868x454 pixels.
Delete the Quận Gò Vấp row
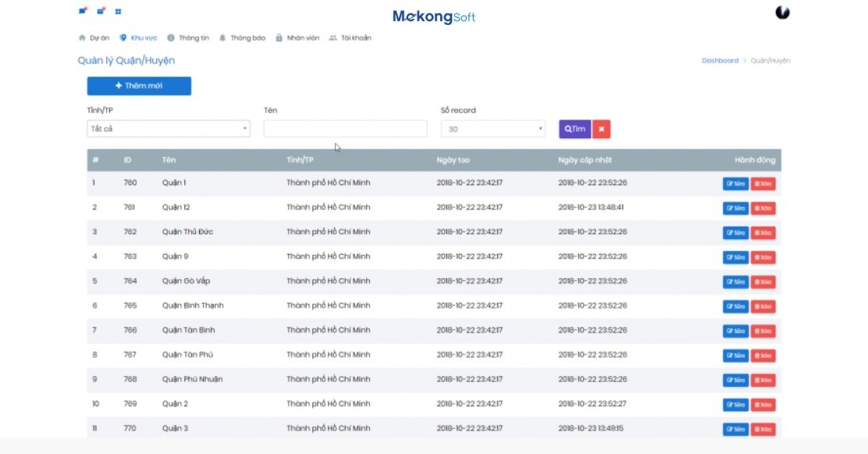763,282
